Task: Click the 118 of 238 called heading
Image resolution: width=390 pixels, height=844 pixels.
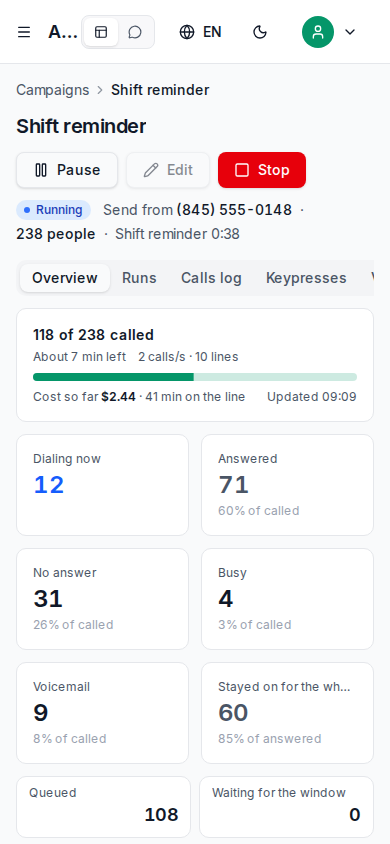Action: [x=94, y=335]
